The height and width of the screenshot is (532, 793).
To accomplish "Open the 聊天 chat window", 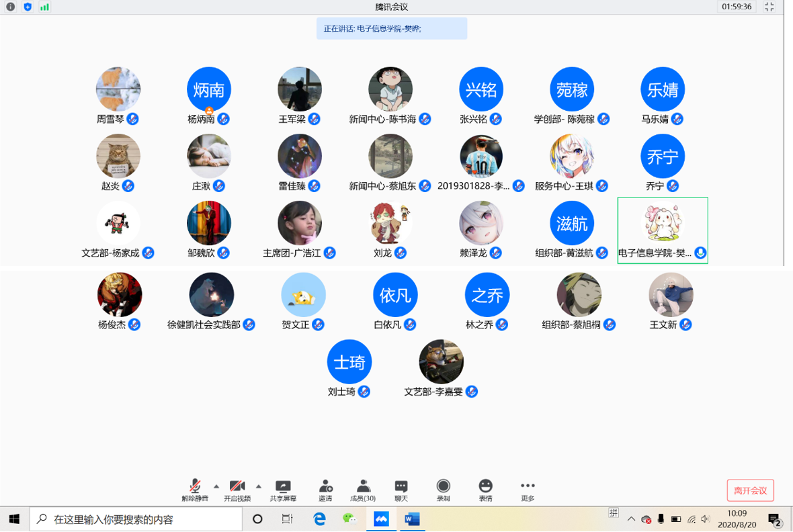I will (x=401, y=490).
